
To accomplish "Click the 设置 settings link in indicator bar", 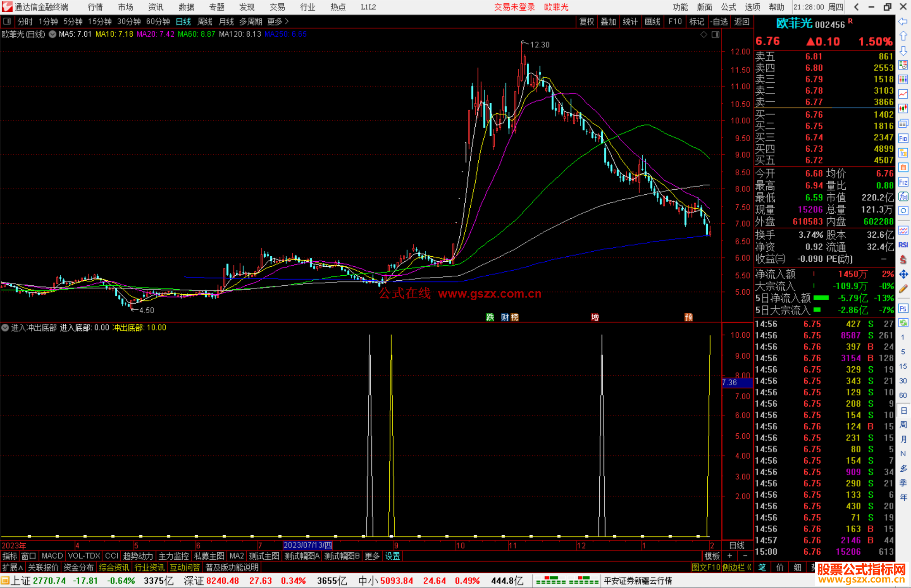I will point(392,556).
